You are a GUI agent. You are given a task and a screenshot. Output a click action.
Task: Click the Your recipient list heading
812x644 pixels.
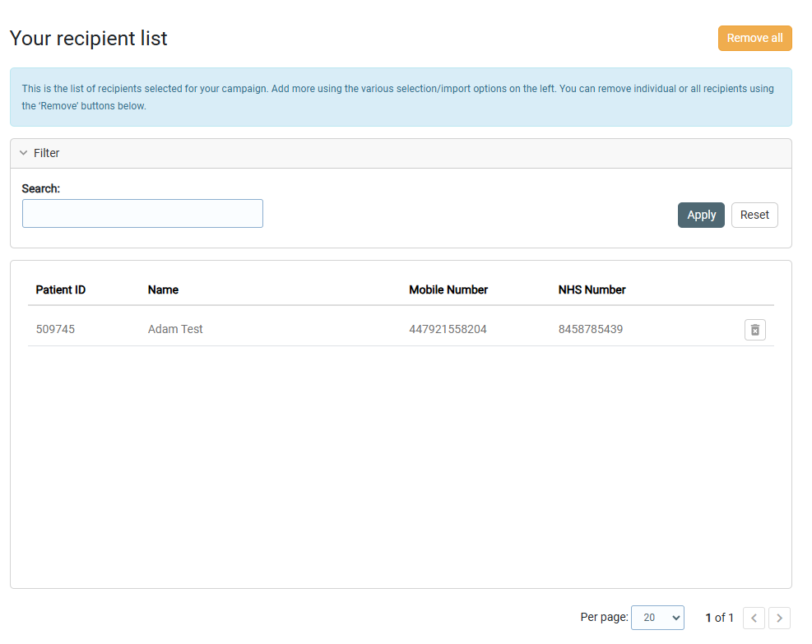pos(89,39)
